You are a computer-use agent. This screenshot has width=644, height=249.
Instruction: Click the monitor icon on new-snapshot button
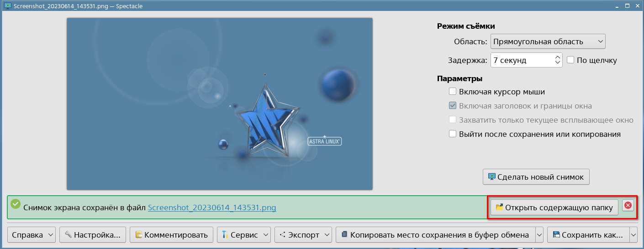(x=492, y=177)
